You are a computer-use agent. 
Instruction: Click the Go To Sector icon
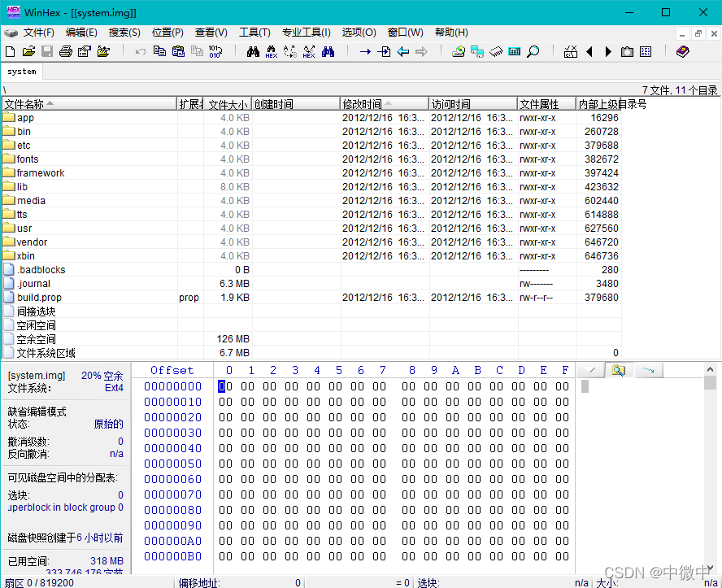coord(384,51)
